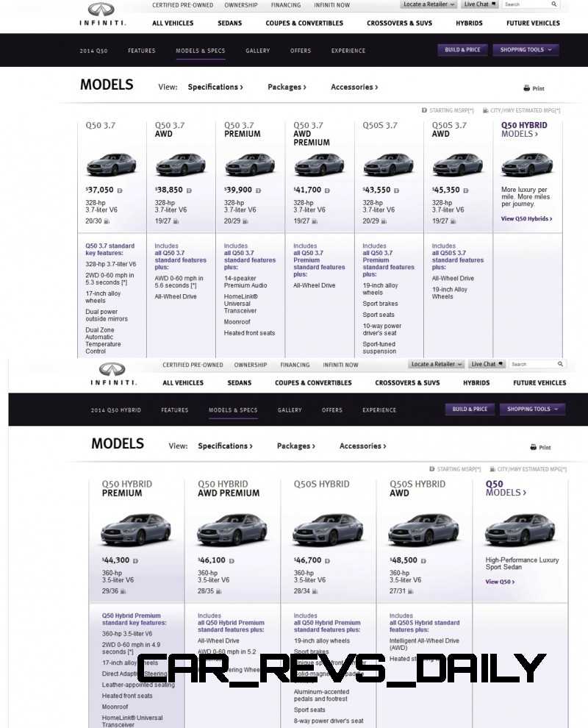Open Accessories view on the Hybrid Models page
588x728 pixels.
pos(362,446)
